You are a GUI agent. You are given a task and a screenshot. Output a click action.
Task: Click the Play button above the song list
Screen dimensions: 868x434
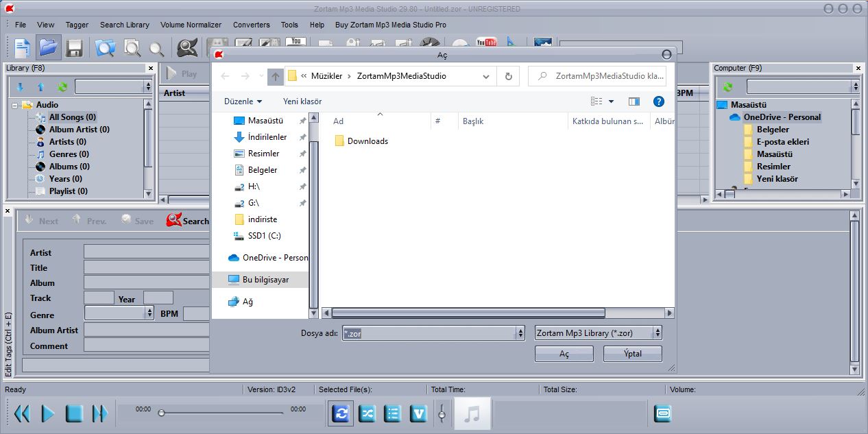click(182, 74)
